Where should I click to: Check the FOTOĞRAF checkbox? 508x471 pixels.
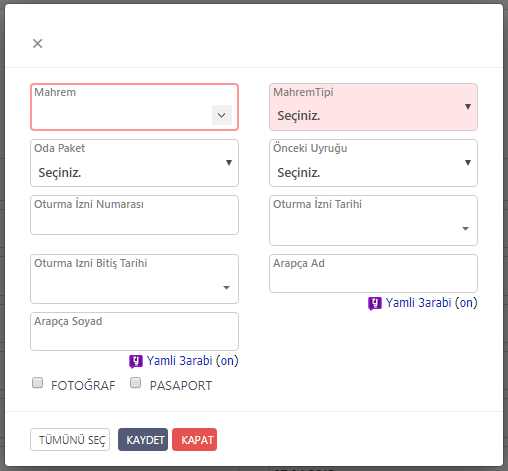[37, 383]
